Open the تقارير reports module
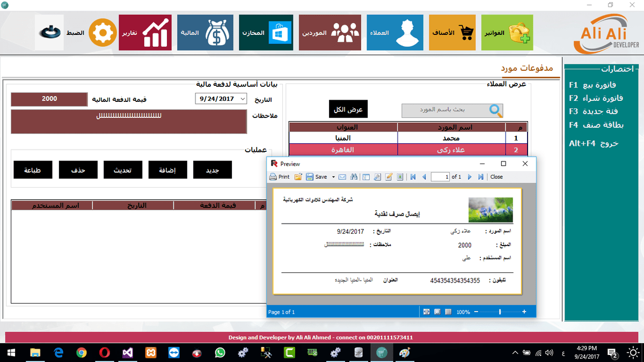Viewport: 644px width, 362px height. [x=145, y=33]
